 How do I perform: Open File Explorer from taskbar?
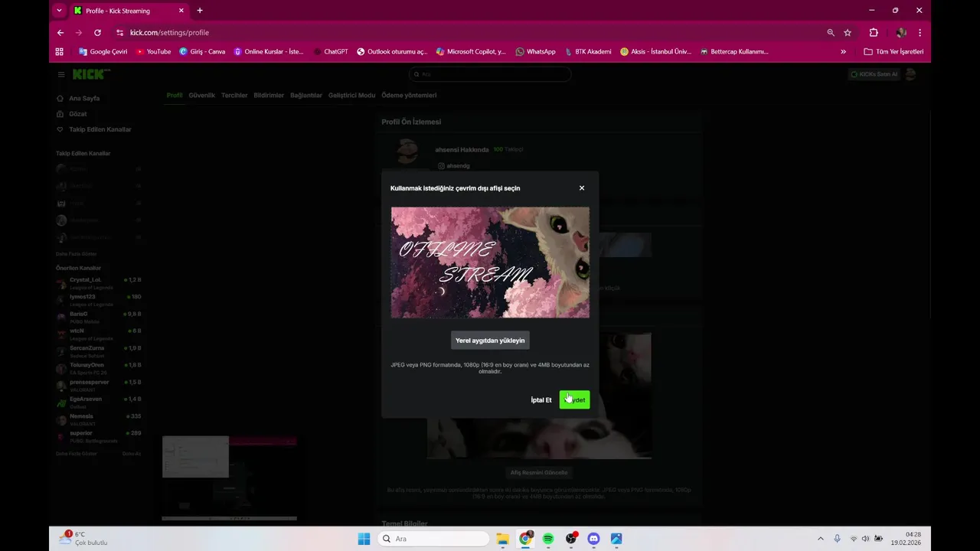click(x=502, y=539)
